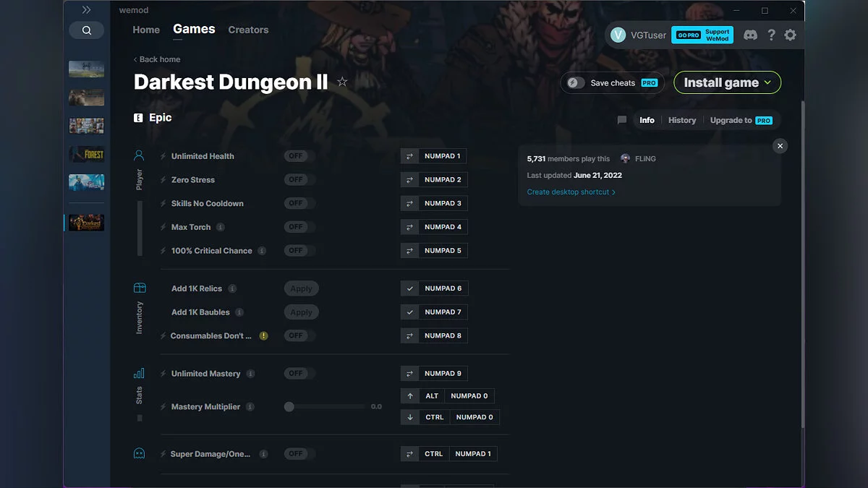
Task: Switch to the Creators tab
Action: (248, 30)
